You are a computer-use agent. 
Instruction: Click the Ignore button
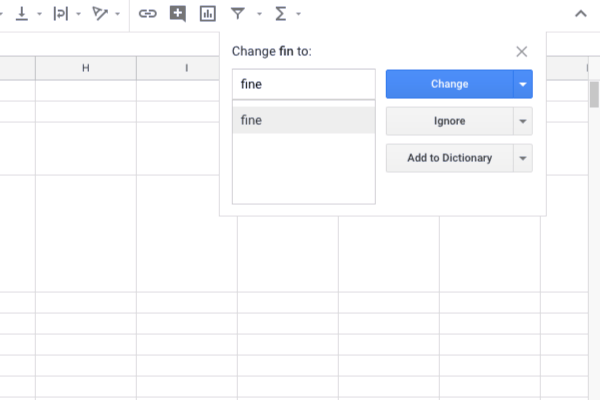[449, 121]
